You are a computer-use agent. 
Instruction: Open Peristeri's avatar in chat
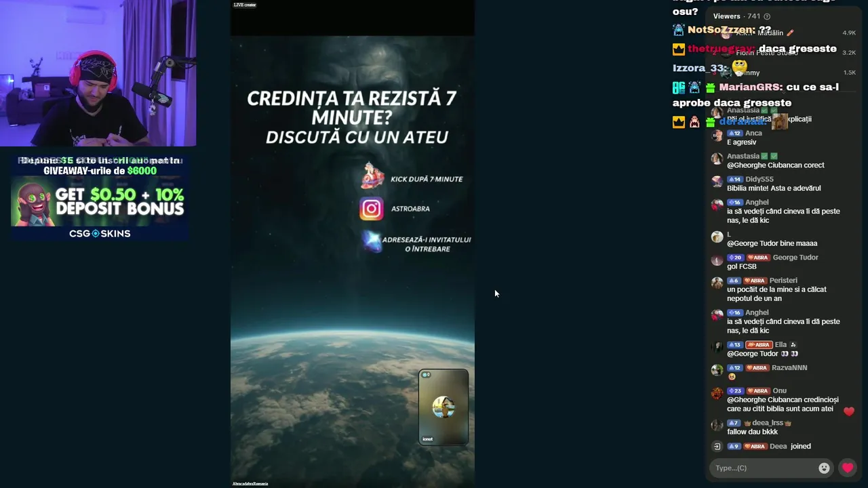point(717,283)
